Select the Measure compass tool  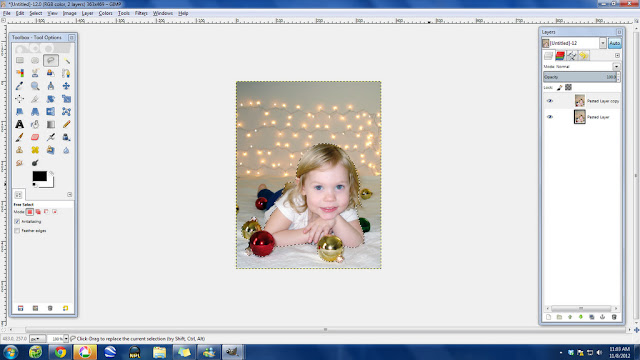(x=51, y=86)
